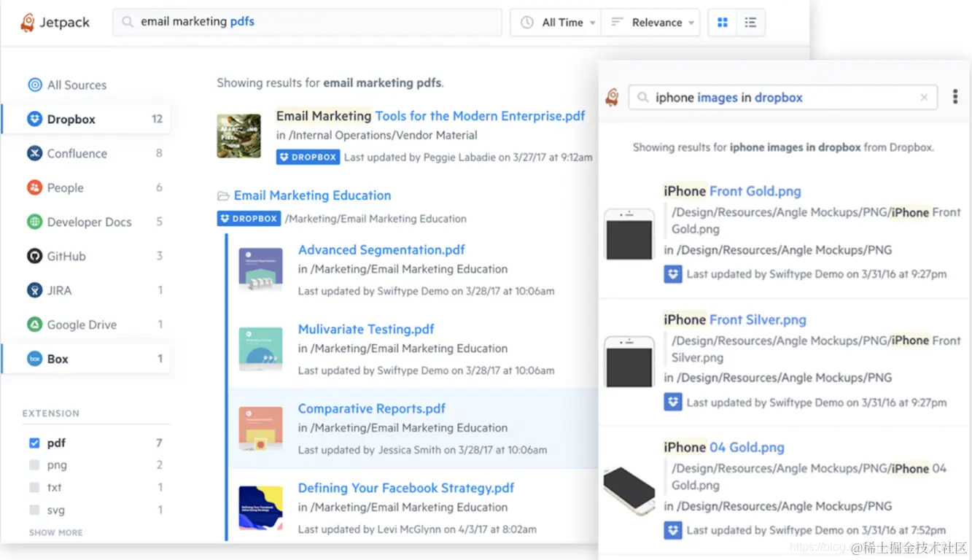Image resolution: width=972 pixels, height=560 pixels.
Task: Click the Developer Docs globe icon
Action: click(34, 222)
